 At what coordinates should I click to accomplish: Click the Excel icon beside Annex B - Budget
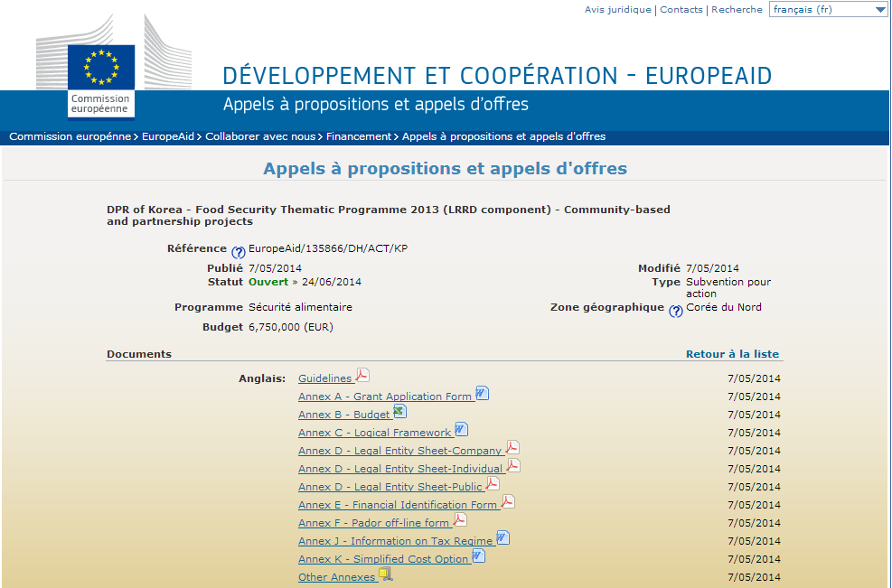click(x=399, y=412)
